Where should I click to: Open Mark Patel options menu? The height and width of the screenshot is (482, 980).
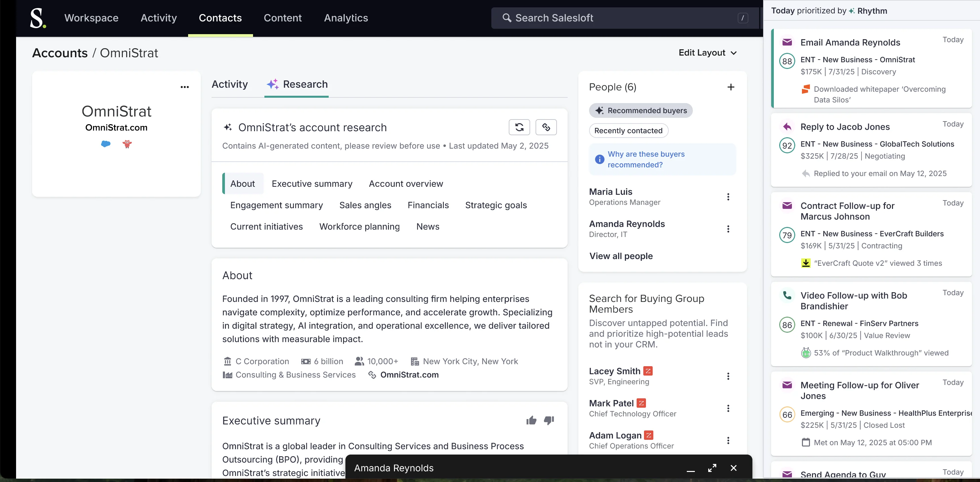[x=728, y=408]
